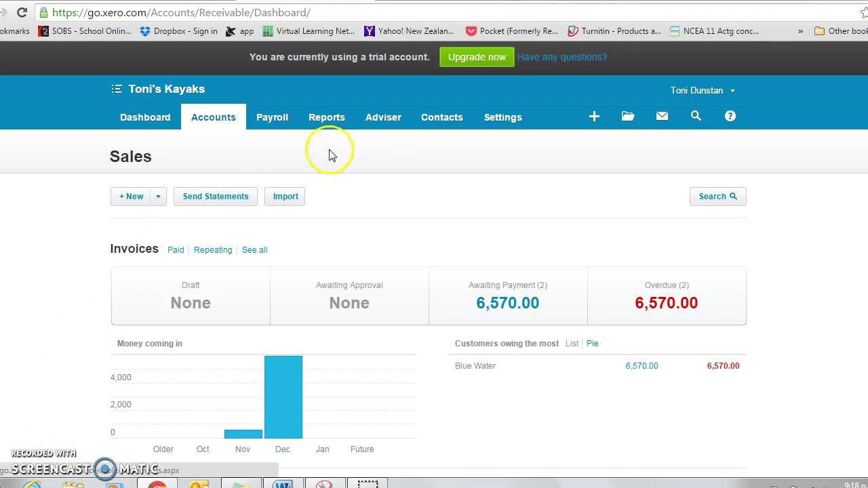Click the December bar in chart

[x=283, y=397]
